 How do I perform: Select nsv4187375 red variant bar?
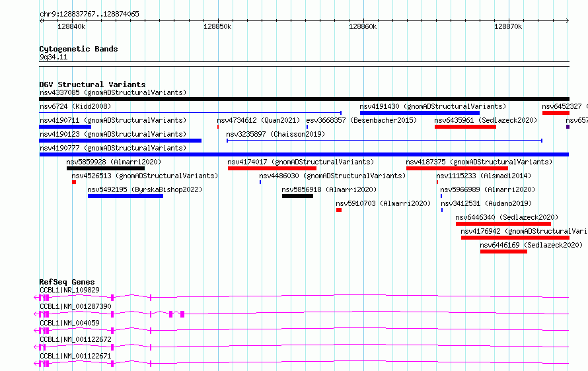click(x=457, y=168)
